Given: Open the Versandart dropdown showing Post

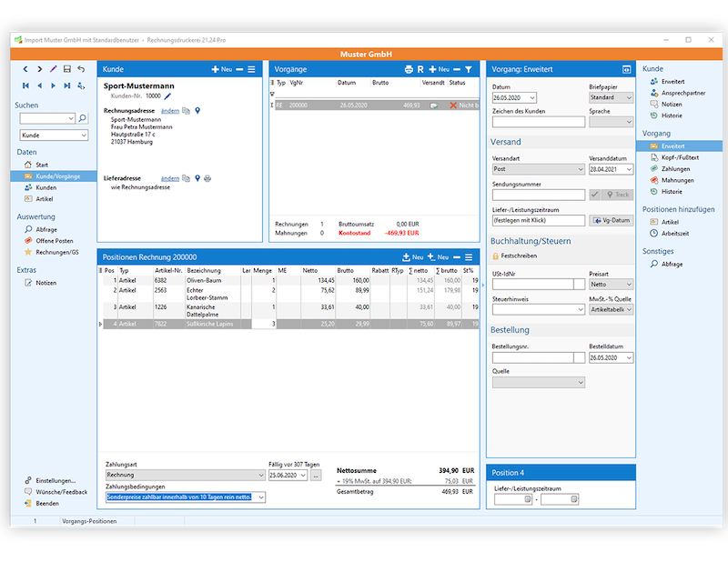Looking at the screenshot, I should (579, 169).
